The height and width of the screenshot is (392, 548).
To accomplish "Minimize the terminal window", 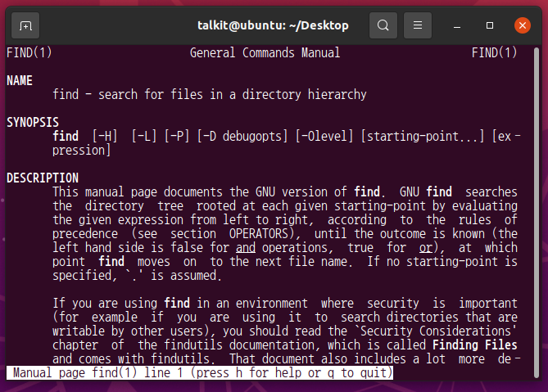I will click(457, 25).
